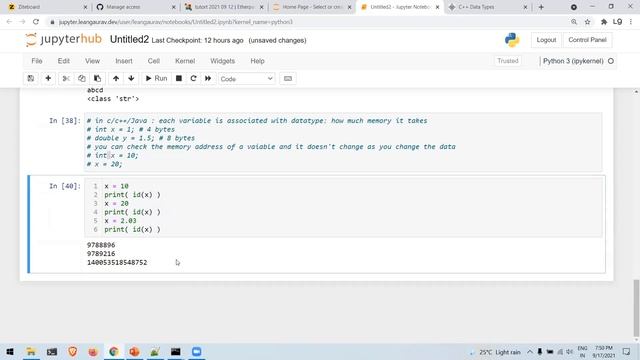Click the comment cell In [38]

click(x=343, y=142)
